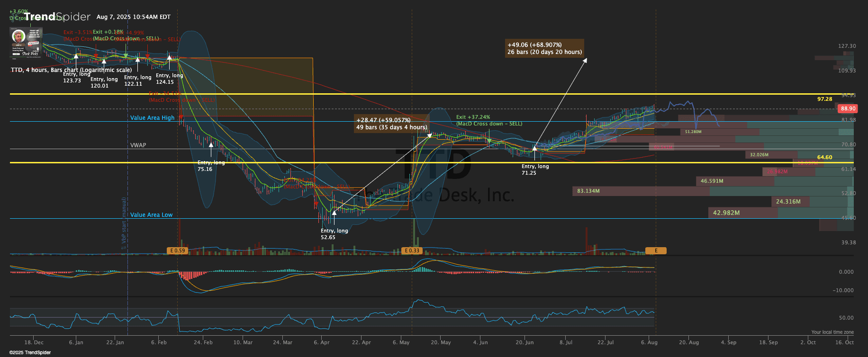Image resolution: width=868 pixels, height=357 pixels.
Task: Click 70.80 on the price axis
Action: click(x=849, y=144)
